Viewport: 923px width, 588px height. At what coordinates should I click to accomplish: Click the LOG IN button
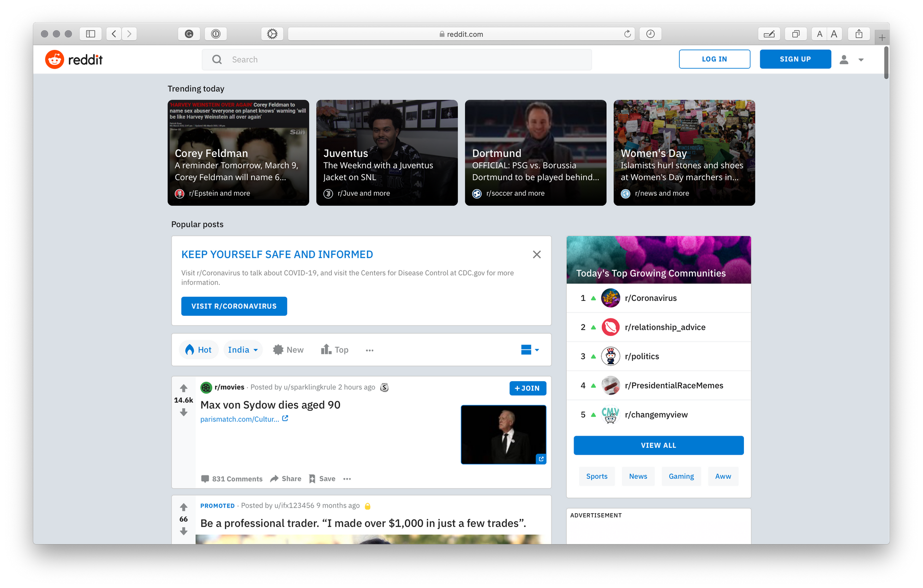(x=714, y=59)
